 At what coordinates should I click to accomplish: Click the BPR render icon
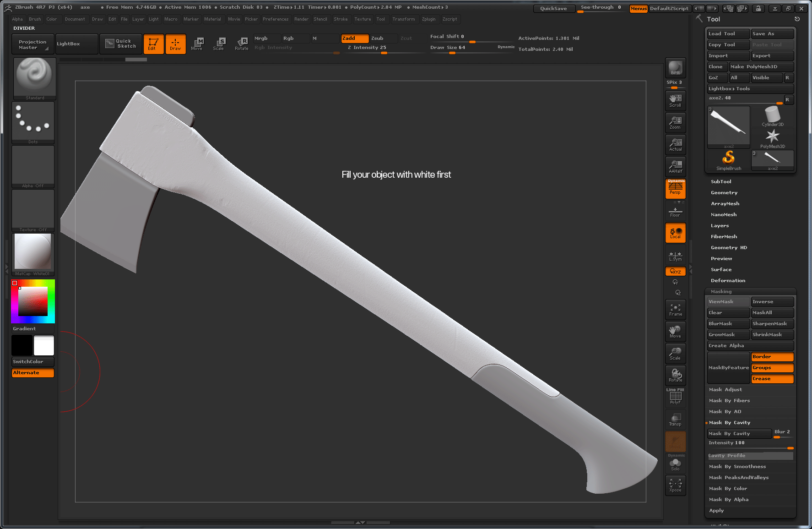click(x=675, y=68)
